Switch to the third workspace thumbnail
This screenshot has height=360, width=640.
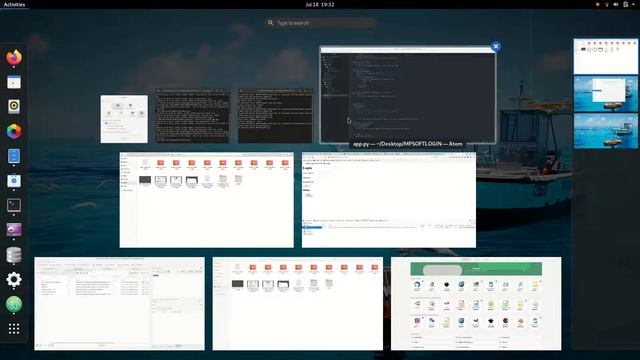pyautogui.click(x=606, y=131)
